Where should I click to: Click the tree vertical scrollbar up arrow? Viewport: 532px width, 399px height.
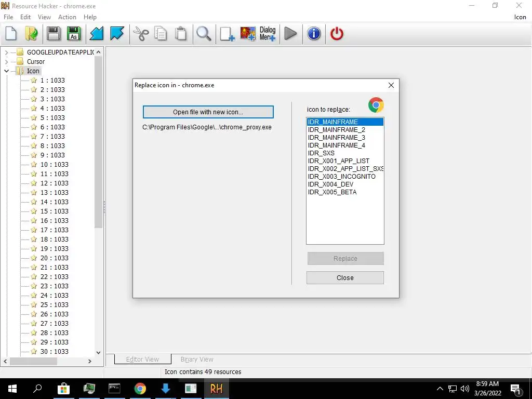coord(98,52)
